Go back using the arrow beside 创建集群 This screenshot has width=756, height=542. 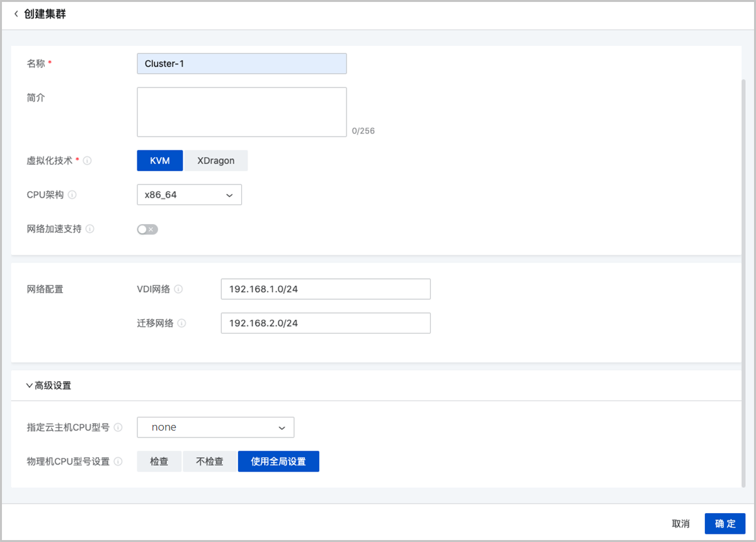tap(16, 14)
